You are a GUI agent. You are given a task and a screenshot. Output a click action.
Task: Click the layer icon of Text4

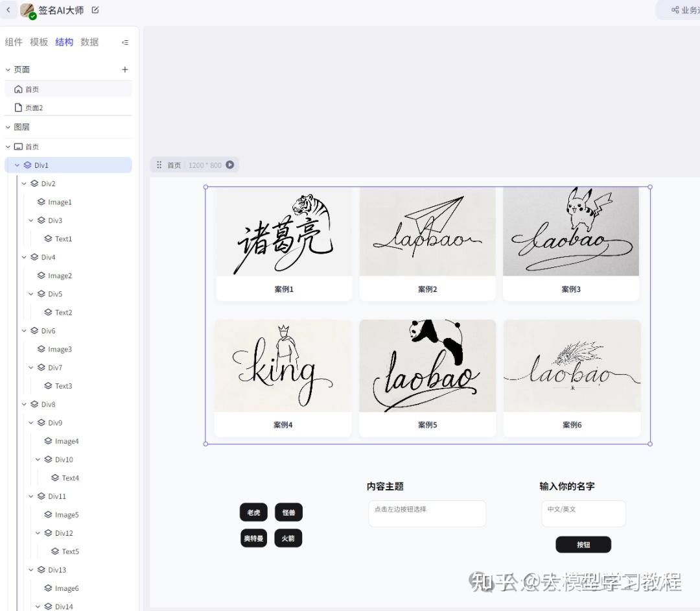pos(55,477)
